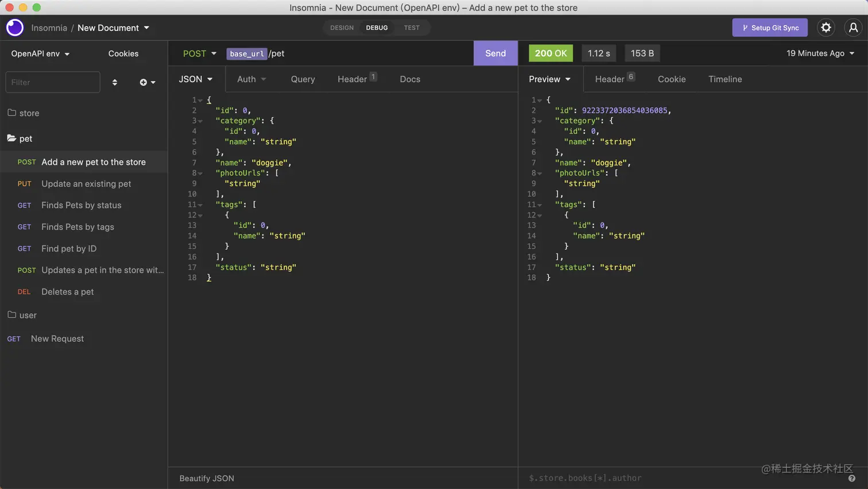This screenshot has width=868, height=489.
Task: Select Finds Pets by status request
Action: click(84, 205)
